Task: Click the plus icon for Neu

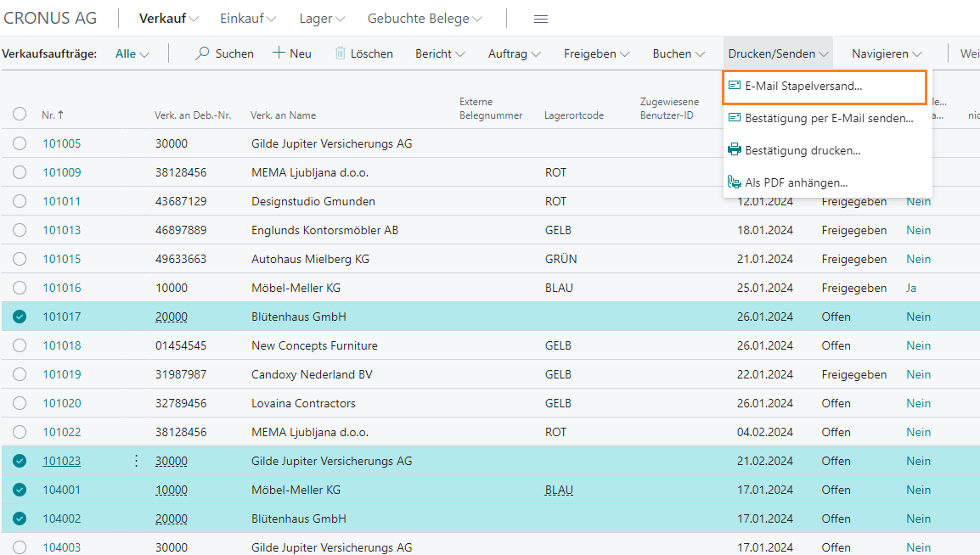Action: point(279,53)
